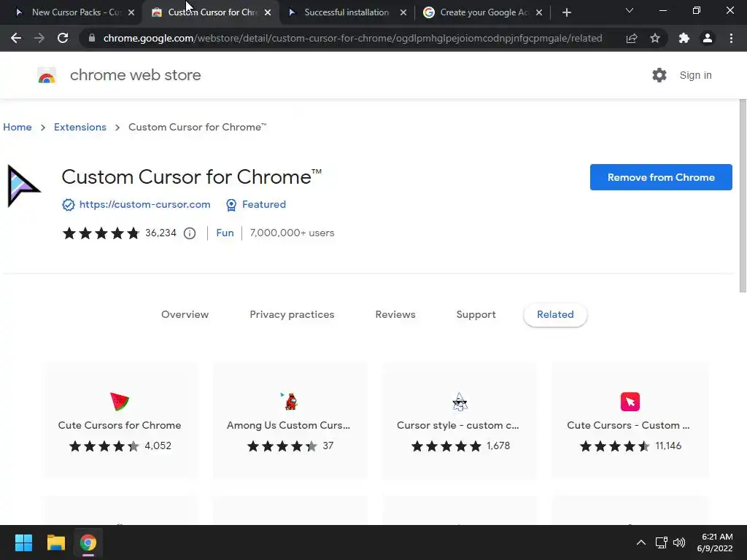Show hidden tray icons chevron

tap(641, 542)
